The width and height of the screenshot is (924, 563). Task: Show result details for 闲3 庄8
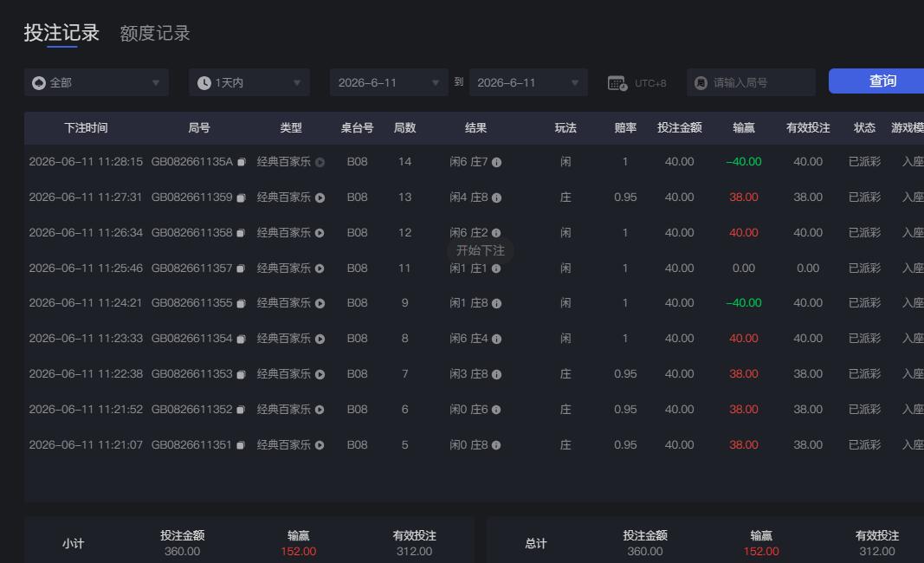[497, 374]
